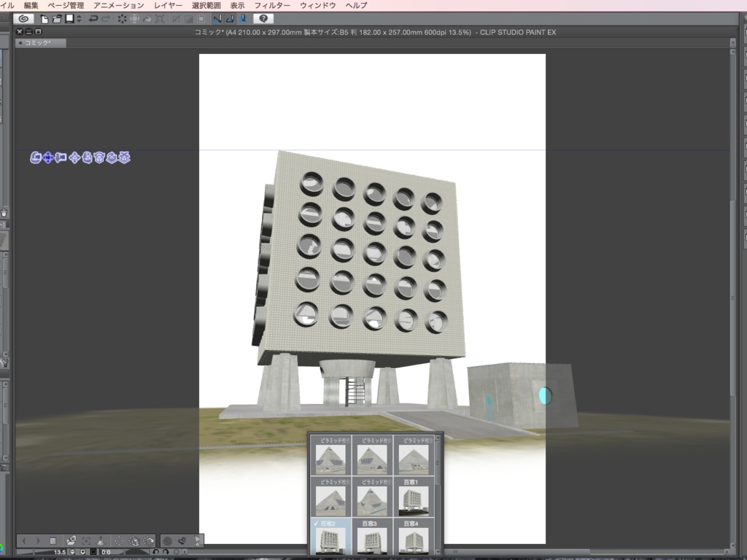Open the Help icon in the toolbar
The image size is (747, 560).
pyautogui.click(x=263, y=20)
